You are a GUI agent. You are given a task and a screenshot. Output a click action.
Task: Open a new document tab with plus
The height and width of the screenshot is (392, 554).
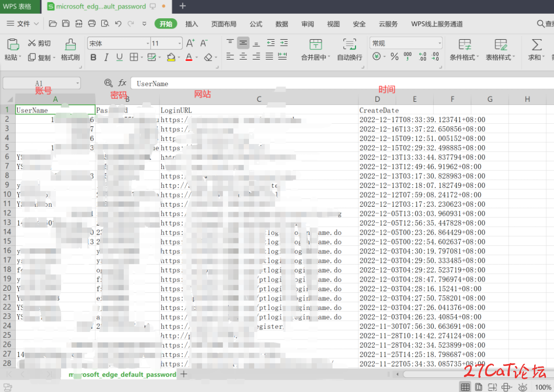point(183,6)
